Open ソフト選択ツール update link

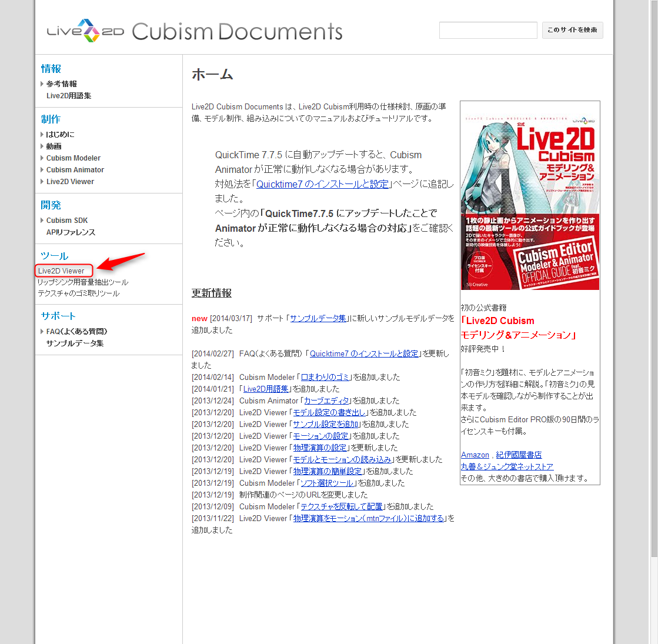click(x=327, y=483)
